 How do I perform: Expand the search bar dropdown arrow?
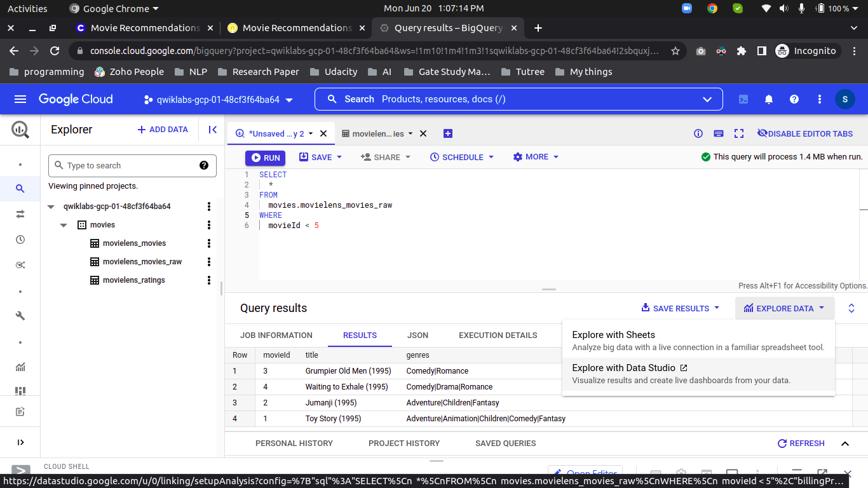point(707,99)
